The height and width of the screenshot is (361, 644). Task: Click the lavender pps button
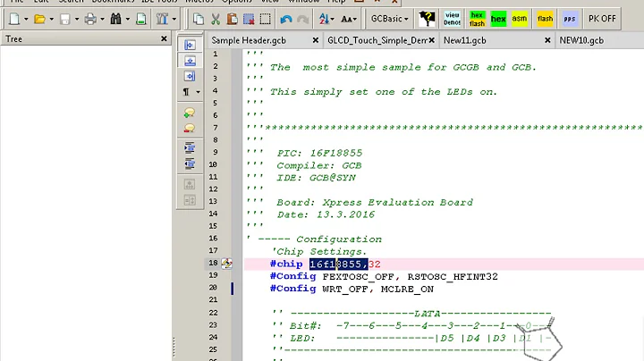pyautogui.click(x=570, y=19)
